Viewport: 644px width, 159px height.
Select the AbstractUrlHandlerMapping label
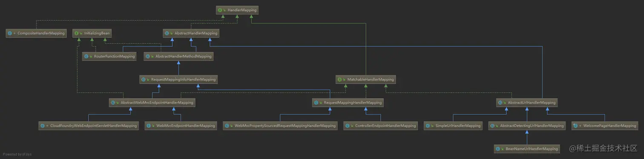(532, 102)
